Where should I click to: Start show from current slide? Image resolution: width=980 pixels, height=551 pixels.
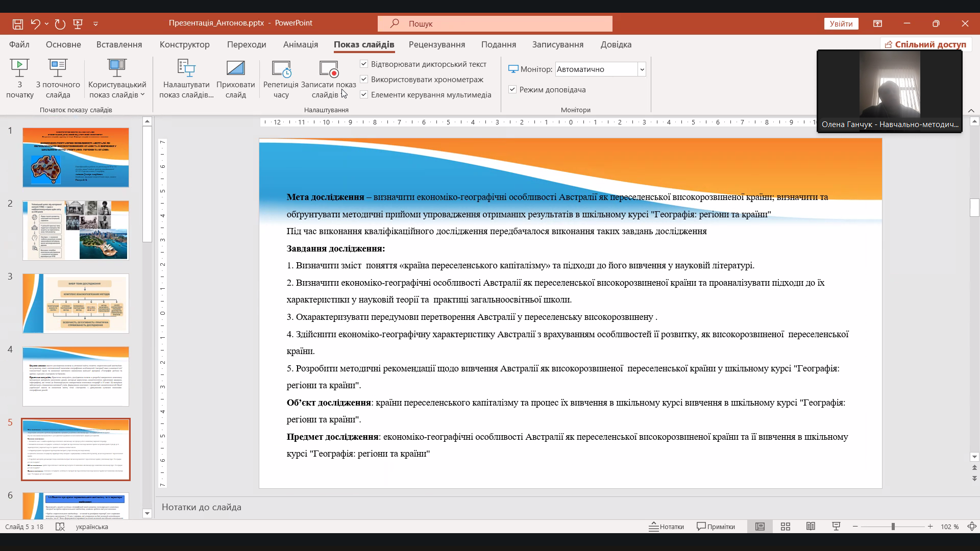[58, 68]
